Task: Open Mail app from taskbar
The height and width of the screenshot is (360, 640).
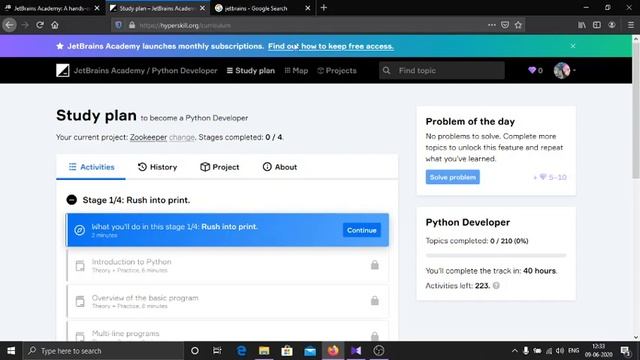Action: point(310,351)
